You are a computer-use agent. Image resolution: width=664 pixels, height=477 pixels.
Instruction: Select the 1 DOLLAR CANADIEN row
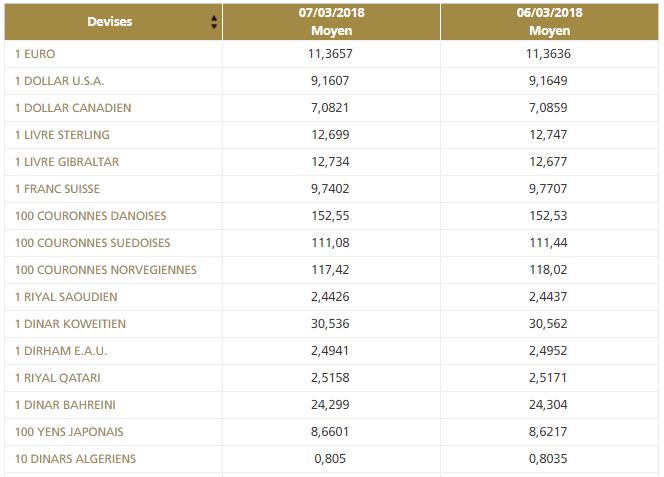click(x=74, y=108)
